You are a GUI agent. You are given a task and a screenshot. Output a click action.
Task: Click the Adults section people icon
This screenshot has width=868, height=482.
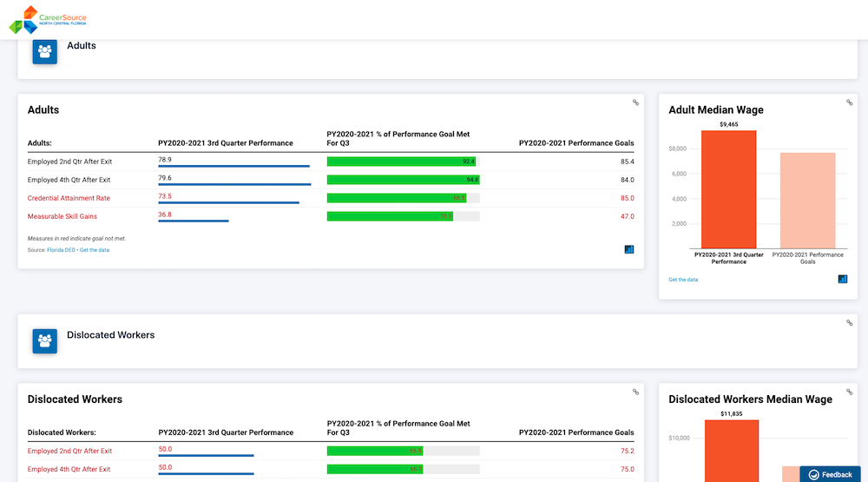point(45,51)
